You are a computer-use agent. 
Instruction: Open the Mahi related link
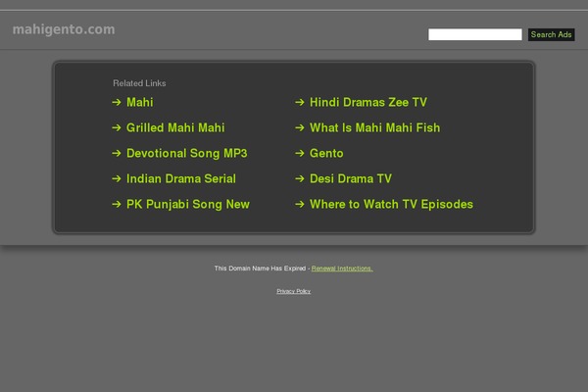click(140, 102)
